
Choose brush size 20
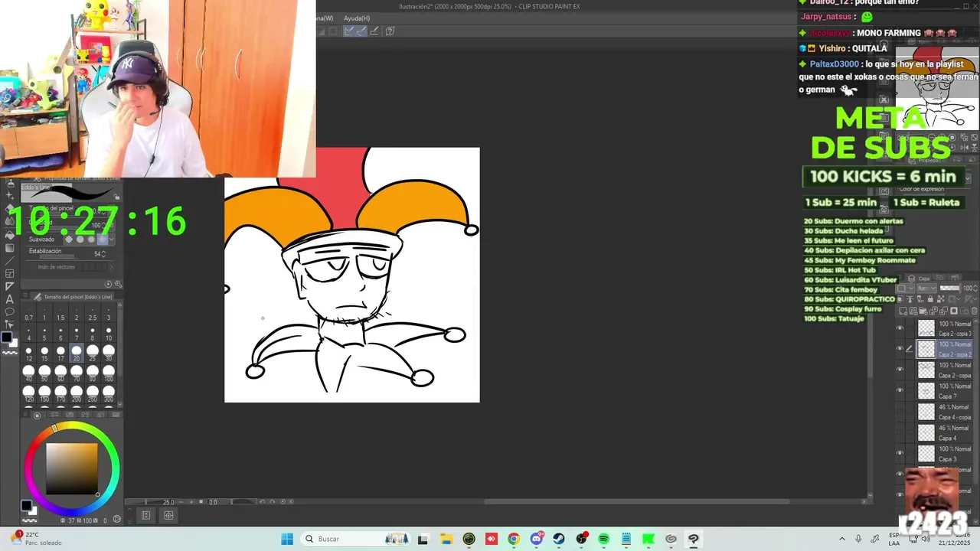pos(77,352)
